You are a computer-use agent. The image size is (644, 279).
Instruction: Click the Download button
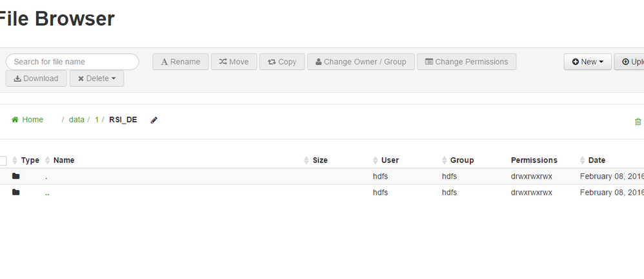click(36, 79)
